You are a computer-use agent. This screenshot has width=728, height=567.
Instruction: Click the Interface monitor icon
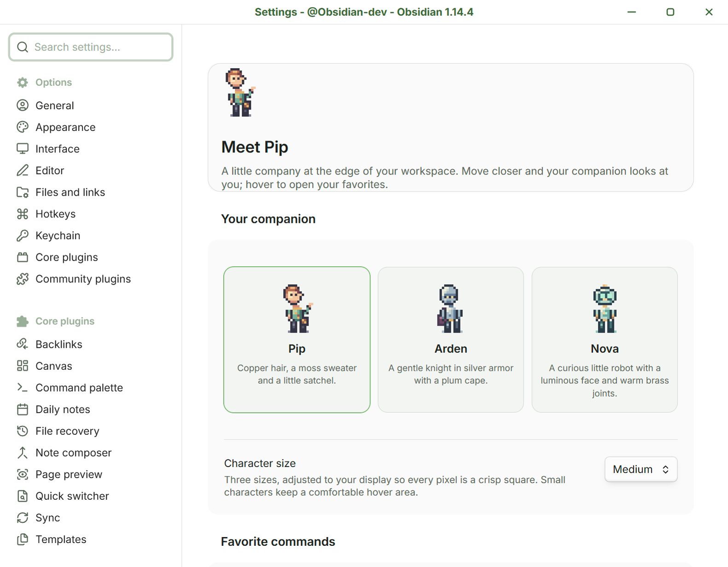(23, 149)
